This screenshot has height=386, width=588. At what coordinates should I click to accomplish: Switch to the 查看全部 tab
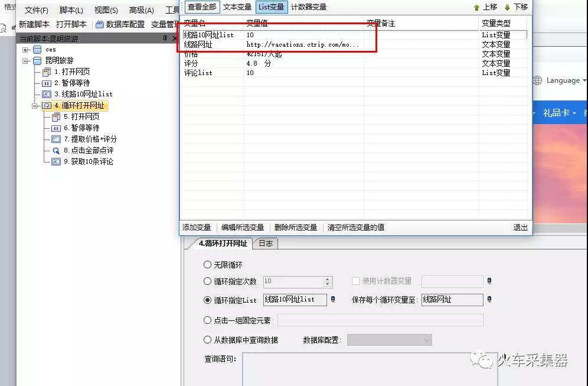click(x=202, y=7)
